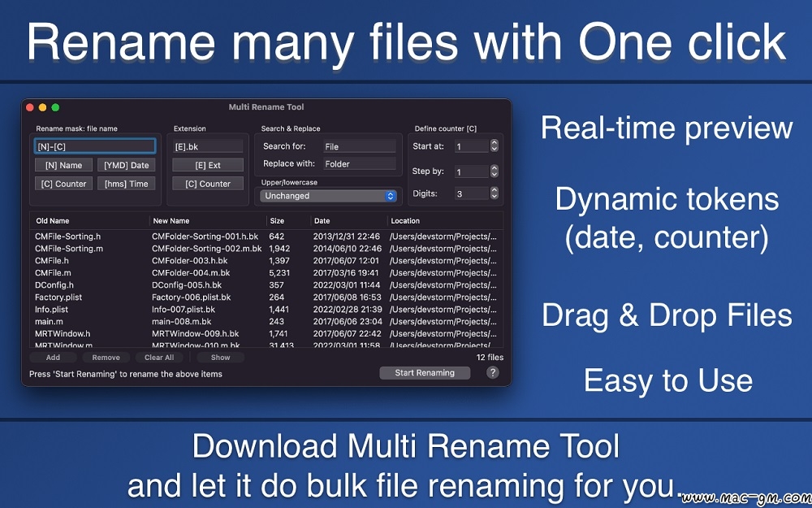Click the 12 files count label

(490, 357)
